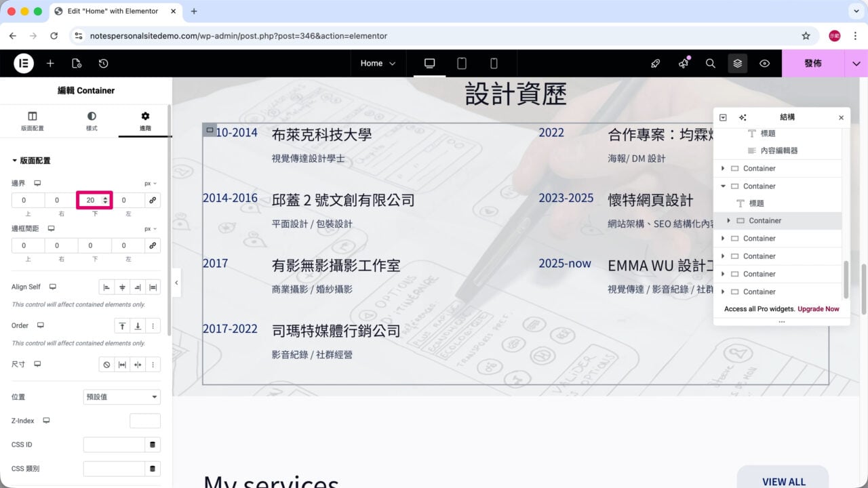Set 尺寸 to none
The image size is (868, 488).
coord(106,365)
